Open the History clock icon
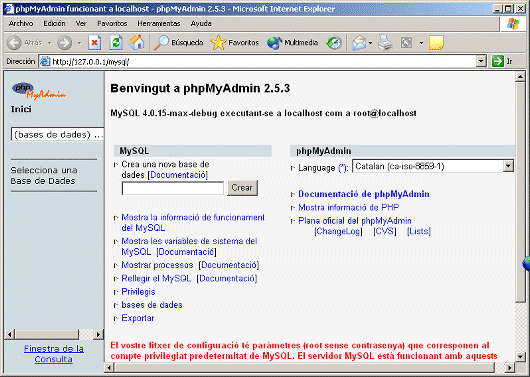This screenshot has width=530, height=377. 334,43
